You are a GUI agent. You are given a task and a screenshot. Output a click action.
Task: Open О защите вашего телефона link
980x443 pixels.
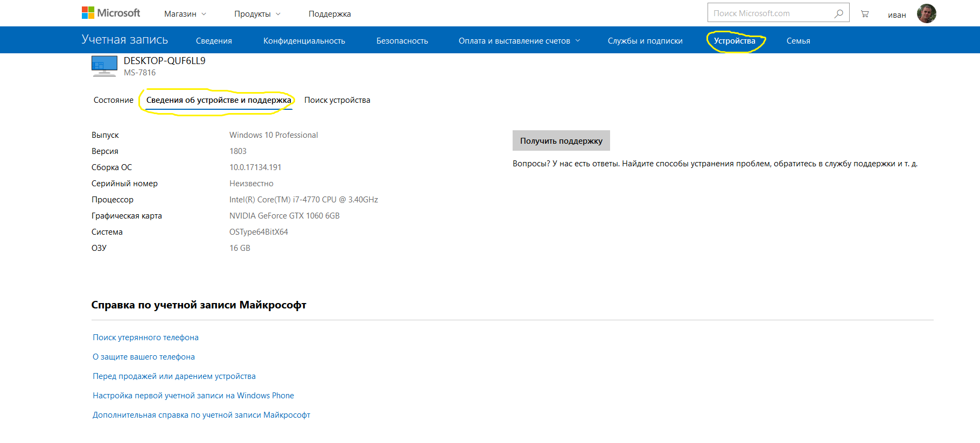(x=144, y=357)
